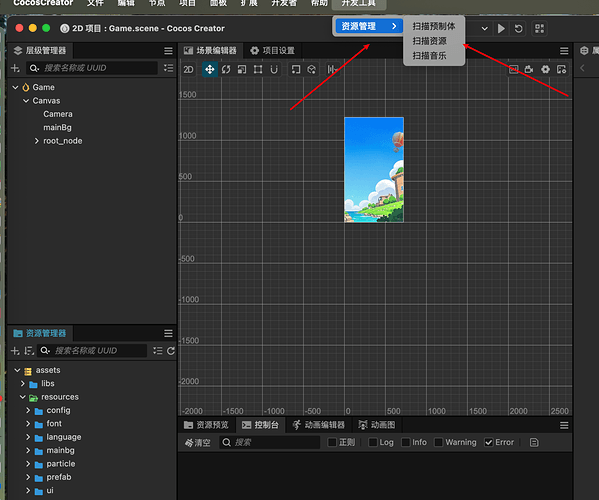This screenshot has height=500, width=599.
Task: Open the console log file icon
Action: [534, 442]
